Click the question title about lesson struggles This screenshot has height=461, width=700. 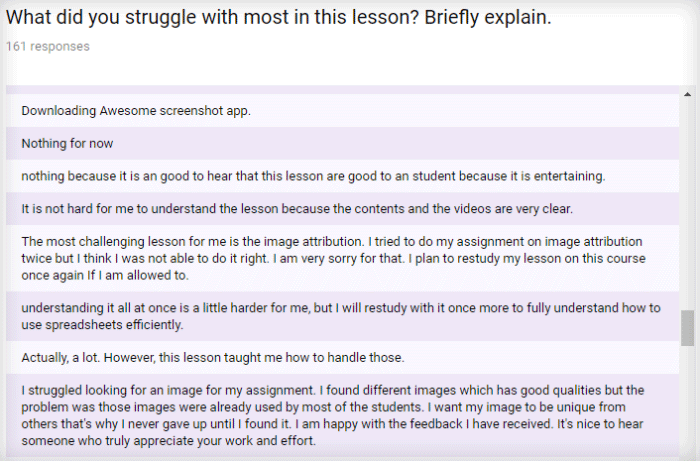pyautogui.click(x=279, y=17)
